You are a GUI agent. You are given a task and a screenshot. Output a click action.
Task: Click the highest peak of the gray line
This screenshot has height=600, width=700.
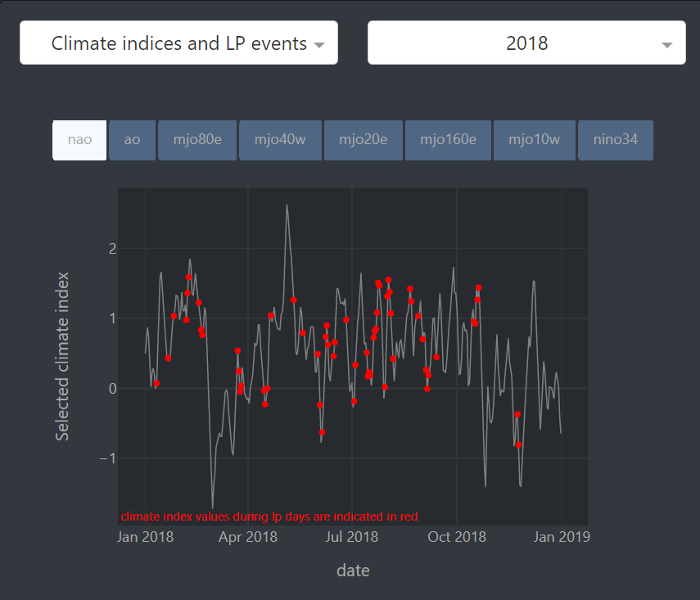287,205
